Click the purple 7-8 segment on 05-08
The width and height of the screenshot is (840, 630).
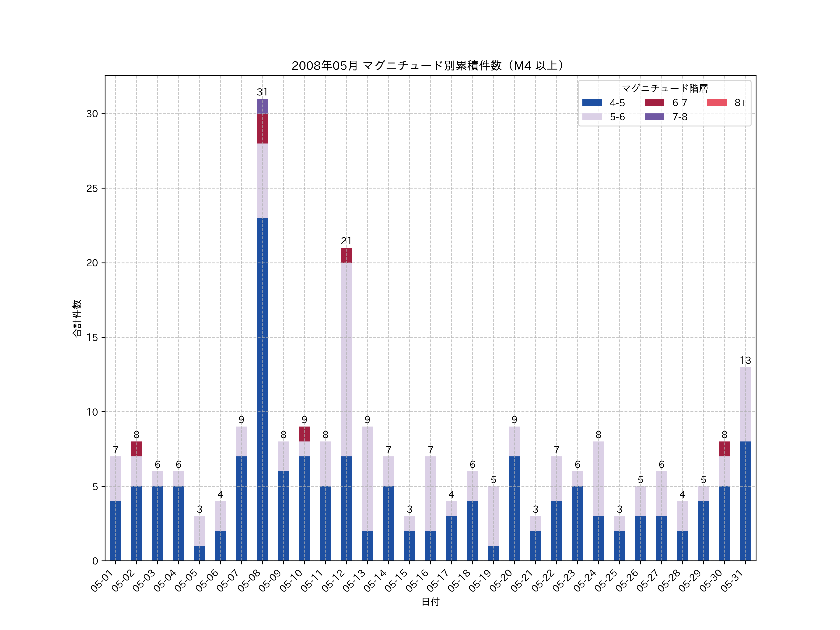[x=262, y=106]
